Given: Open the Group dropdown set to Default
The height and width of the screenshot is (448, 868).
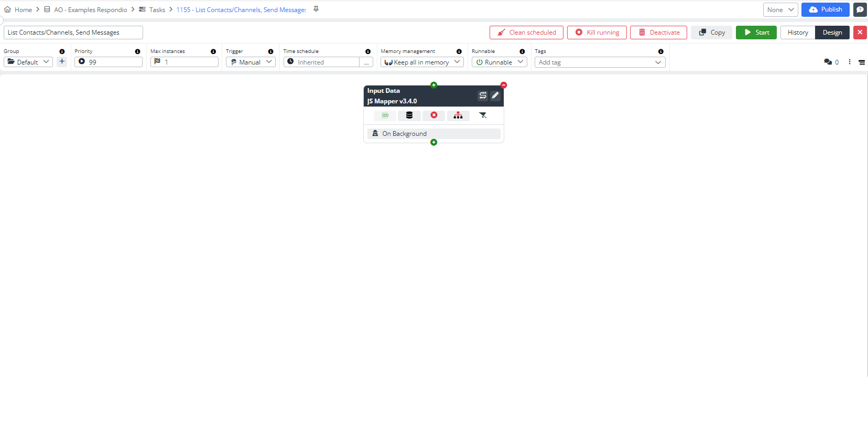Looking at the screenshot, I should [x=28, y=62].
